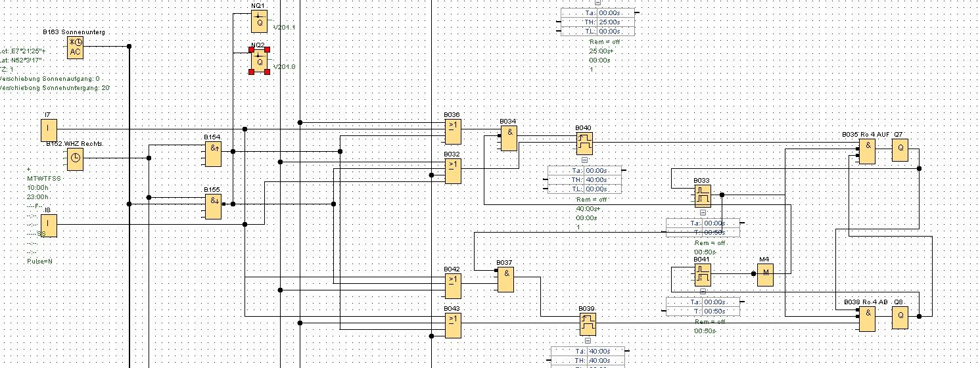Screen dimensions: 980x368
Task: Click the Verschiebung Sonnenuntergang: 20 text
Action: click(55, 87)
